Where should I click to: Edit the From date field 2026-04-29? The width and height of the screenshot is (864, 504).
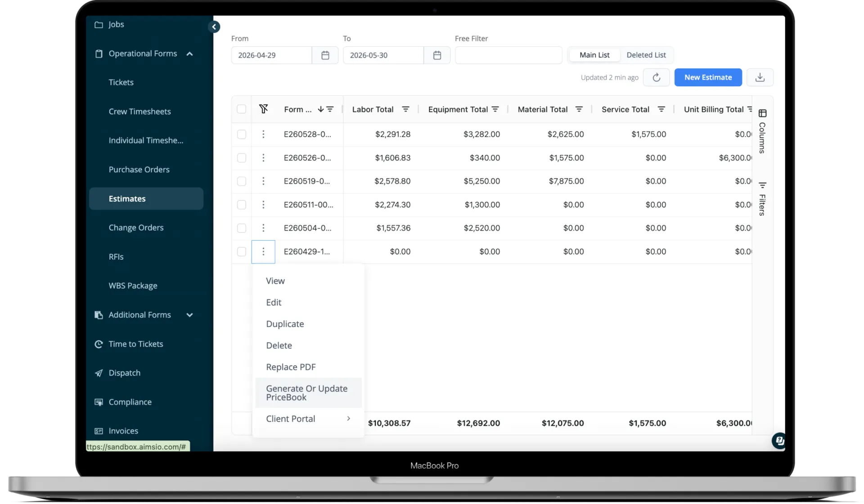pos(271,55)
